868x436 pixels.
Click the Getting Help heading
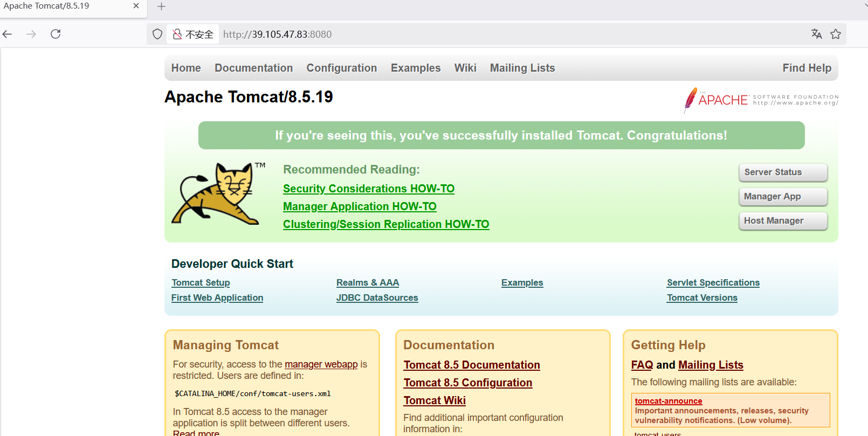pyautogui.click(x=669, y=345)
